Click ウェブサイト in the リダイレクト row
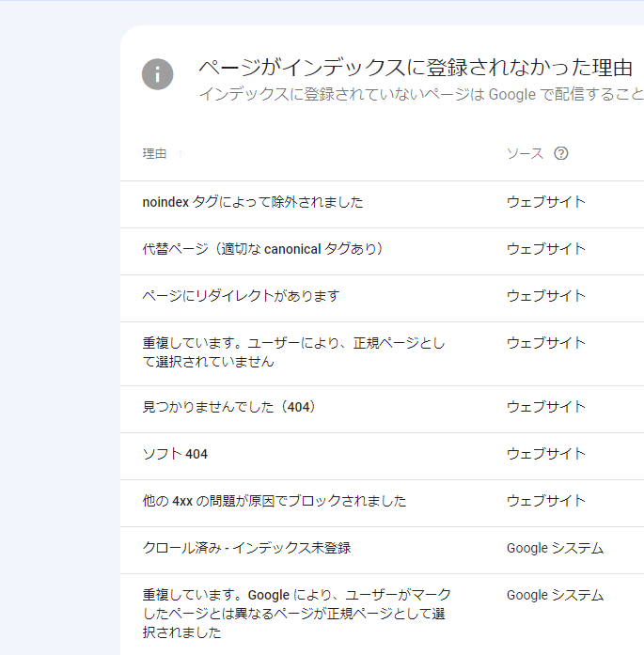This screenshot has height=655, width=644. (x=545, y=296)
